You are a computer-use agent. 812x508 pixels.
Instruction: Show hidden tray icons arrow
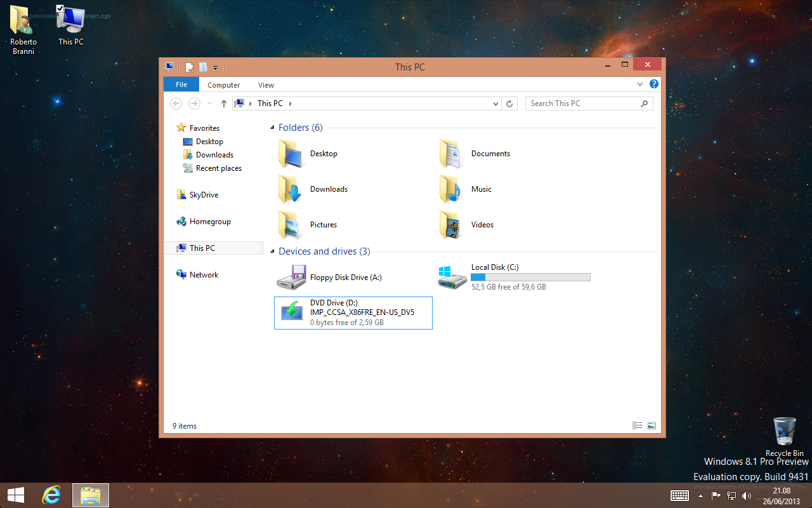click(701, 496)
